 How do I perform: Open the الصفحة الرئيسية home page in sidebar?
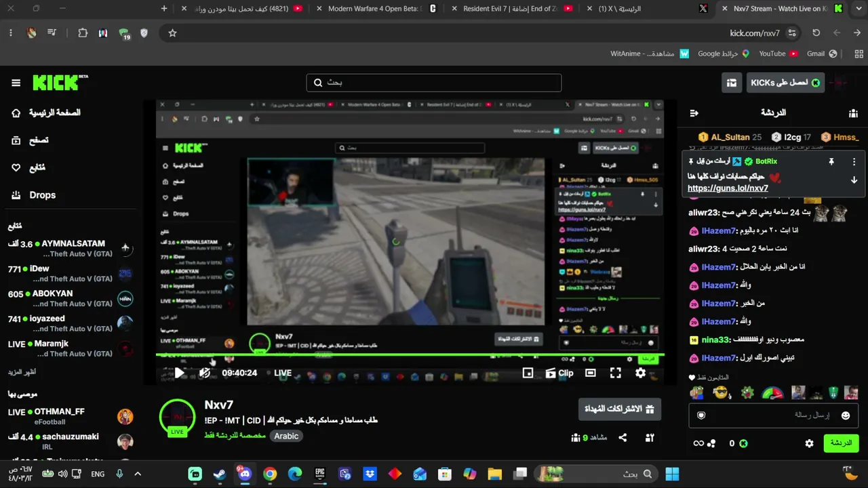point(47,113)
